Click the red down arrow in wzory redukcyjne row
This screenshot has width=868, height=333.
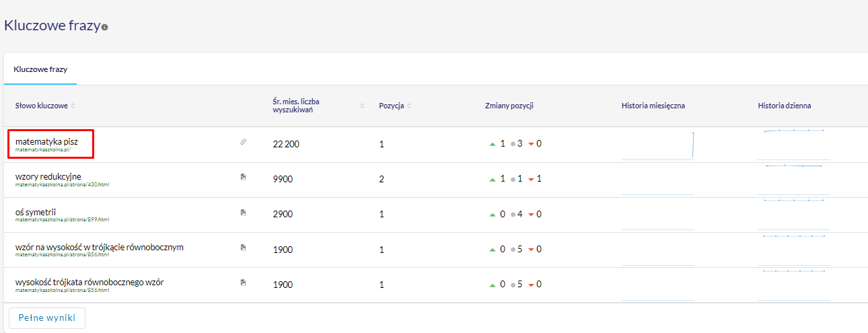point(531,180)
